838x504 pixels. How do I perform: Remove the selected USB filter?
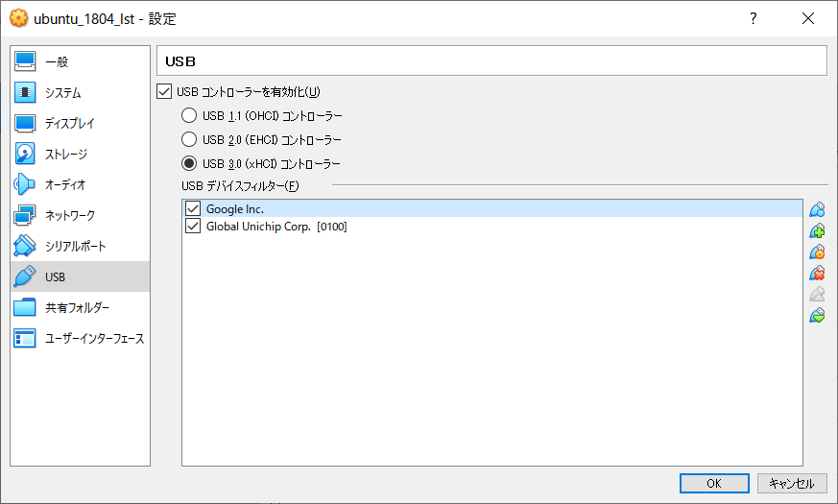[x=817, y=273]
